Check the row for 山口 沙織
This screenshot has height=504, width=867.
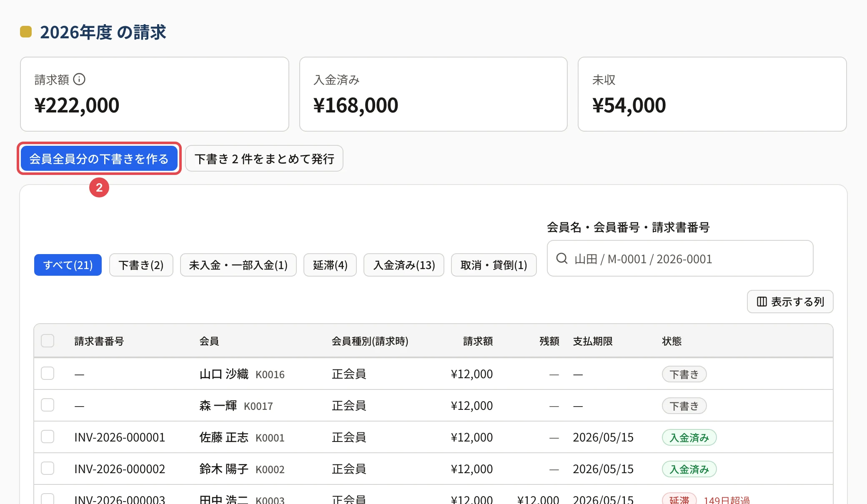point(48,373)
